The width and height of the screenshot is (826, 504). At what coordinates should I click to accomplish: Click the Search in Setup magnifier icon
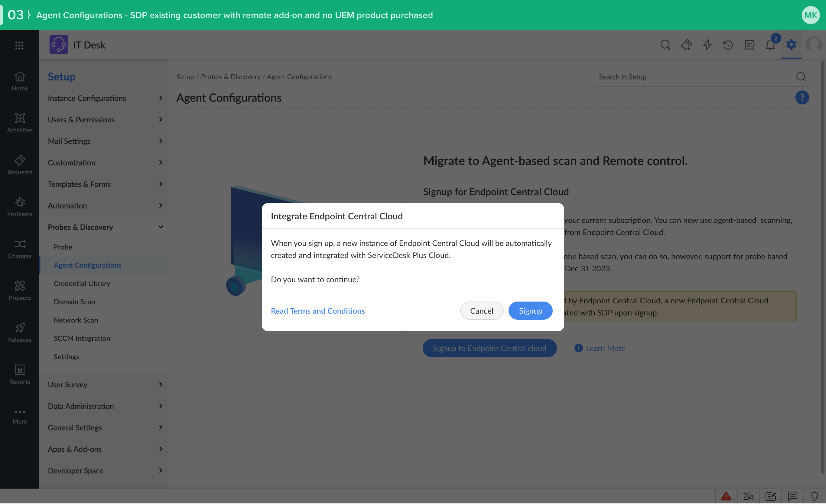(x=801, y=77)
